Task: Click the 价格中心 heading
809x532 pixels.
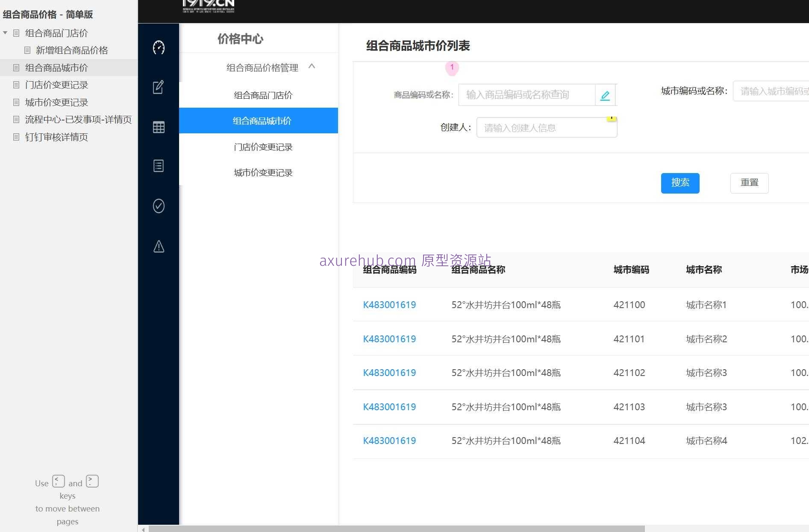Action: pyautogui.click(x=240, y=39)
